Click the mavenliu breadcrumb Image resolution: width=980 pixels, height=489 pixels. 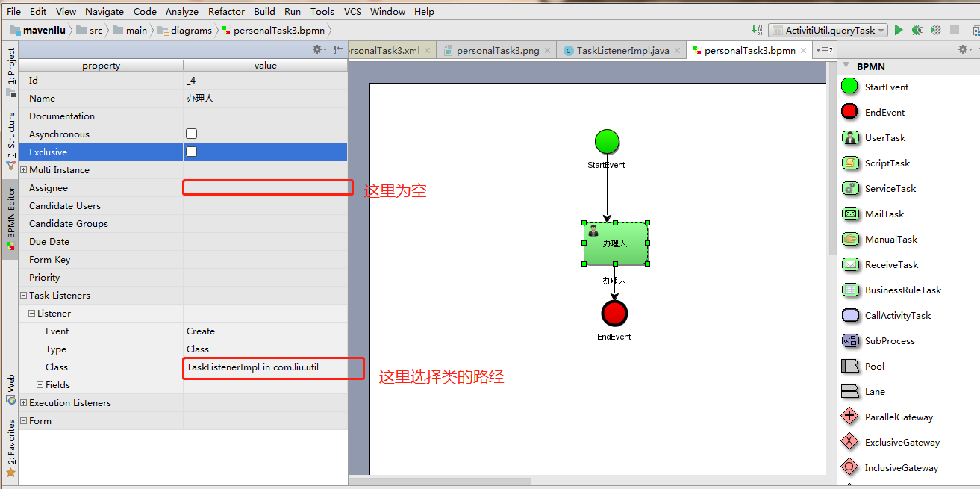40,30
